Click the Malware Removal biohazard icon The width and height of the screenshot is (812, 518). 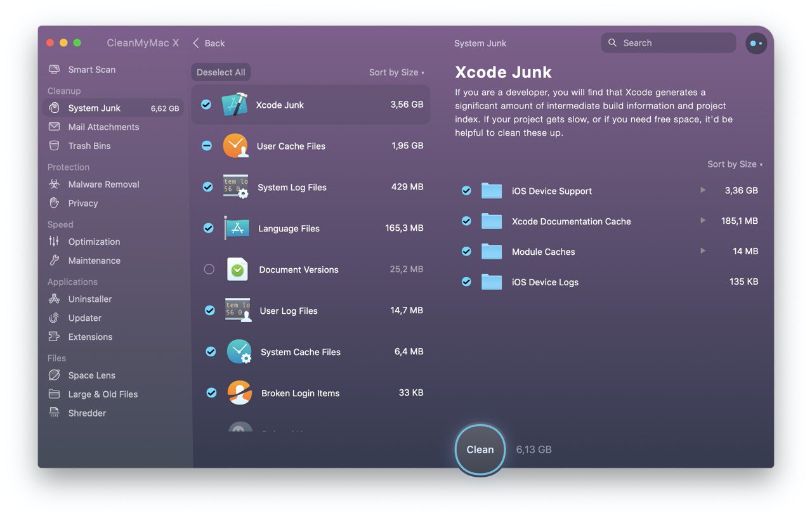(x=55, y=185)
